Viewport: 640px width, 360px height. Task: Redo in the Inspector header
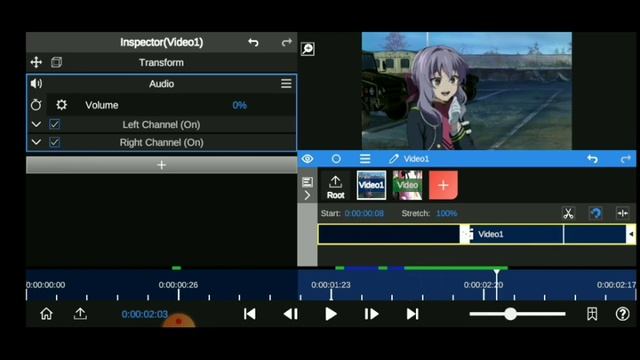(x=287, y=42)
